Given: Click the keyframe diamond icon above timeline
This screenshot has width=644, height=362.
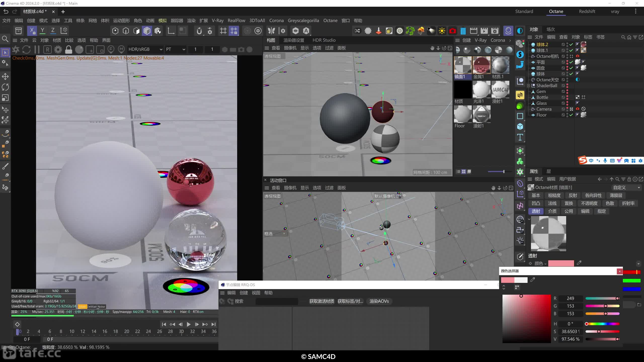Looking at the screenshot, I should pyautogui.click(x=17, y=324).
